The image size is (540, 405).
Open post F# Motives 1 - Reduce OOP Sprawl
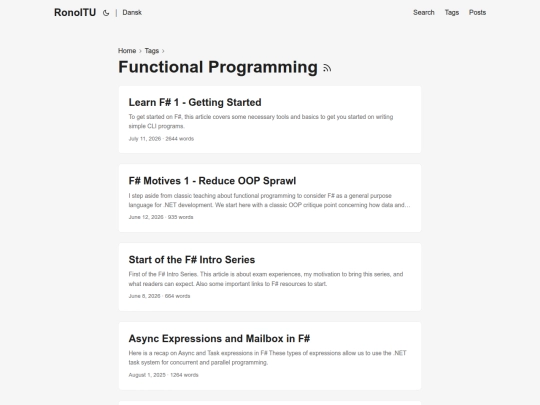coord(212,181)
